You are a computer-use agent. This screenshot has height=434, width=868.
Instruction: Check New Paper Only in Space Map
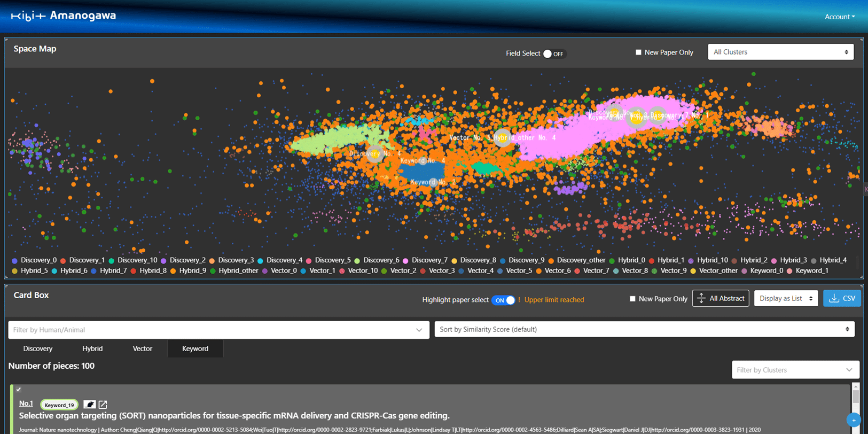[638, 52]
